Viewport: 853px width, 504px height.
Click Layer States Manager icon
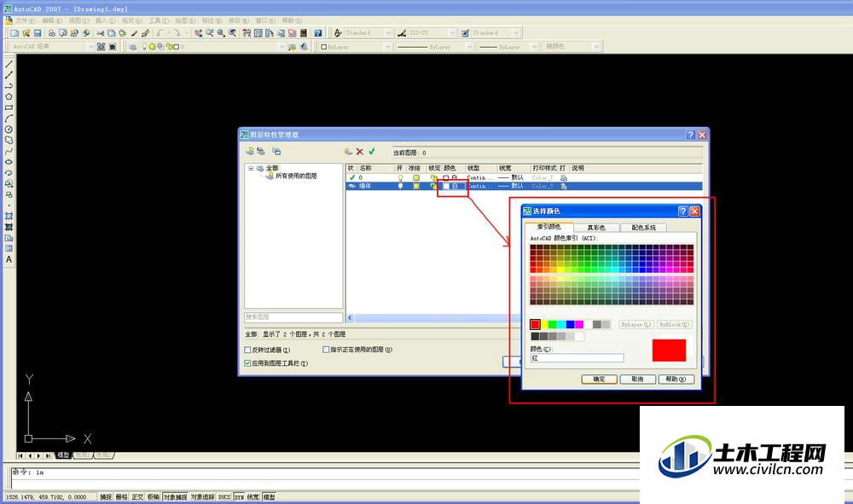click(x=277, y=151)
